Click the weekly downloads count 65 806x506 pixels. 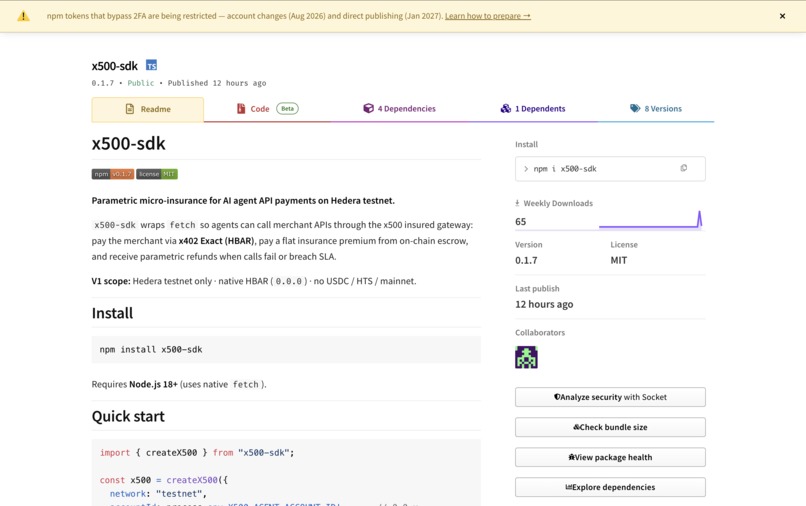coord(521,222)
